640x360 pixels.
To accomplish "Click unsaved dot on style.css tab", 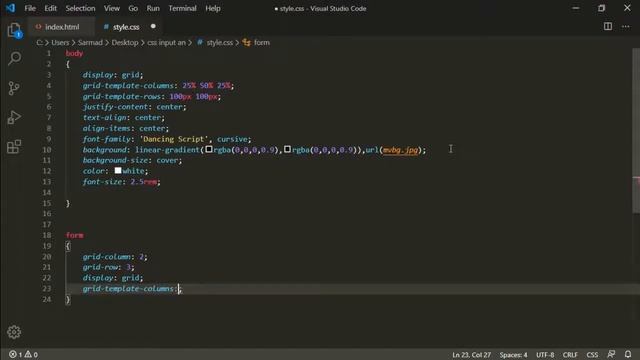I will [153, 27].
